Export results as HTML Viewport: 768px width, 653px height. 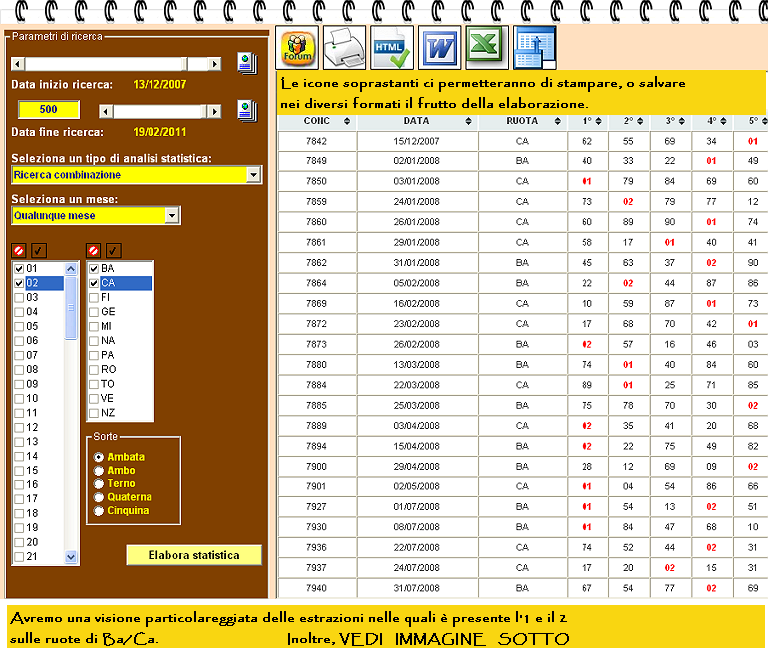click(389, 46)
